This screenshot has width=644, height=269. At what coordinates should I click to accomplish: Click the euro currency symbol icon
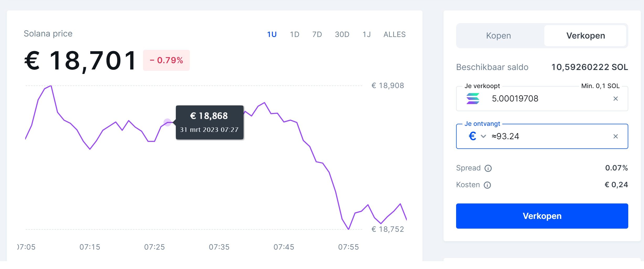coord(472,136)
